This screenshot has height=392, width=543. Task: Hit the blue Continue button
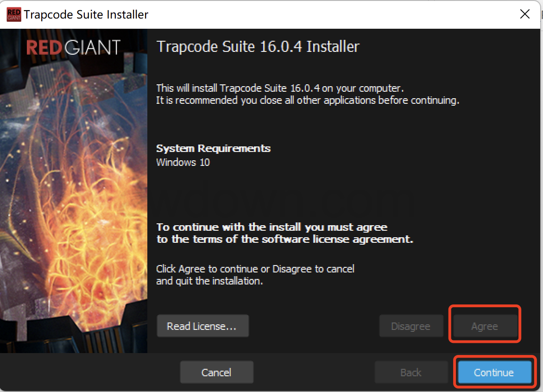tap(494, 373)
